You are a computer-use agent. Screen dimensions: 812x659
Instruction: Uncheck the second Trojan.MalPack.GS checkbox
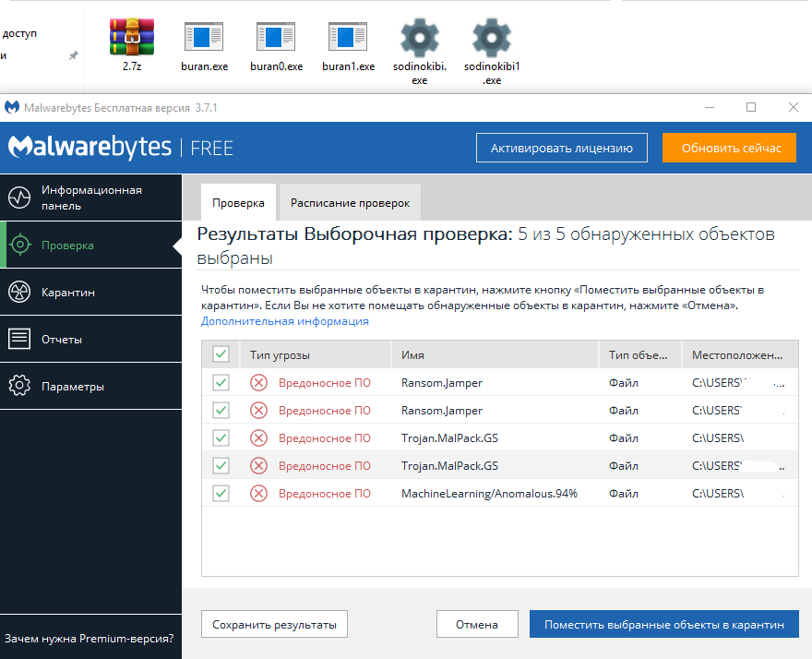221,465
